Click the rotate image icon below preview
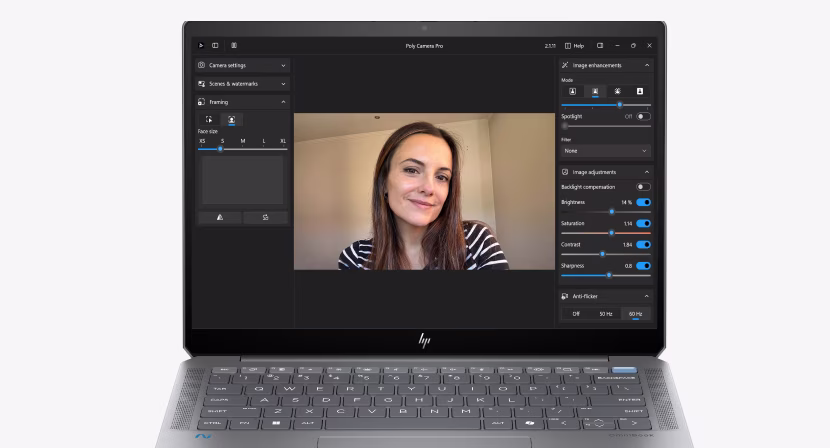Viewport: 830px width, 448px height. (265, 217)
